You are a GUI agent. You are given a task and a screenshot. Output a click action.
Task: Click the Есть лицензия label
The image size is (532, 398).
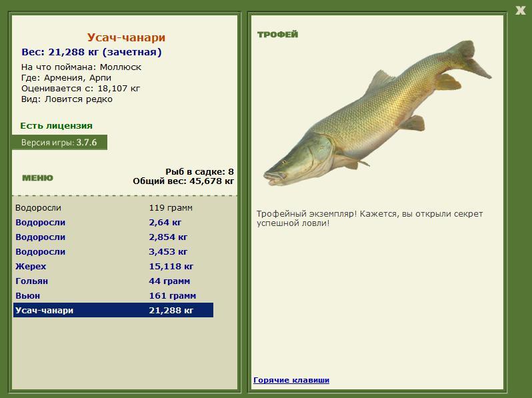56,125
